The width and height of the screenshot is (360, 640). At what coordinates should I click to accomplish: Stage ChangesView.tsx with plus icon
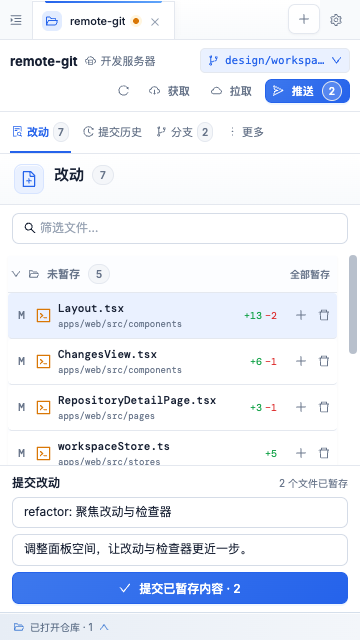pyautogui.click(x=301, y=361)
